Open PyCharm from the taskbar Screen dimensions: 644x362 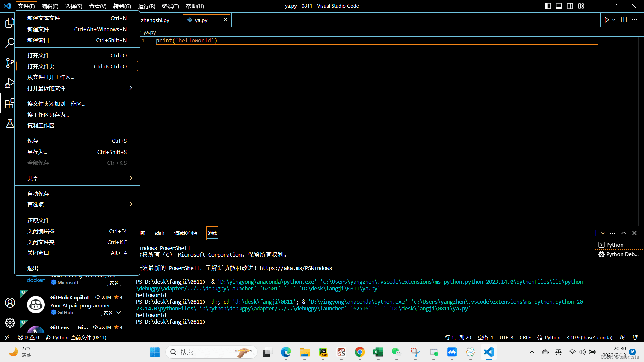323,352
